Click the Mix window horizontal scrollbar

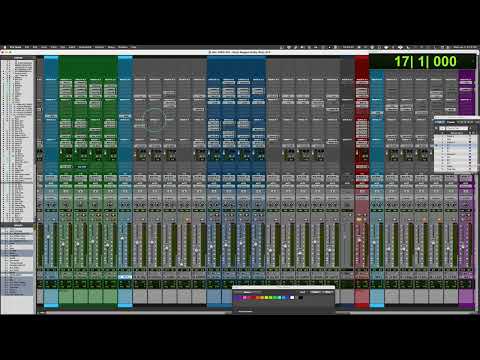137,313
